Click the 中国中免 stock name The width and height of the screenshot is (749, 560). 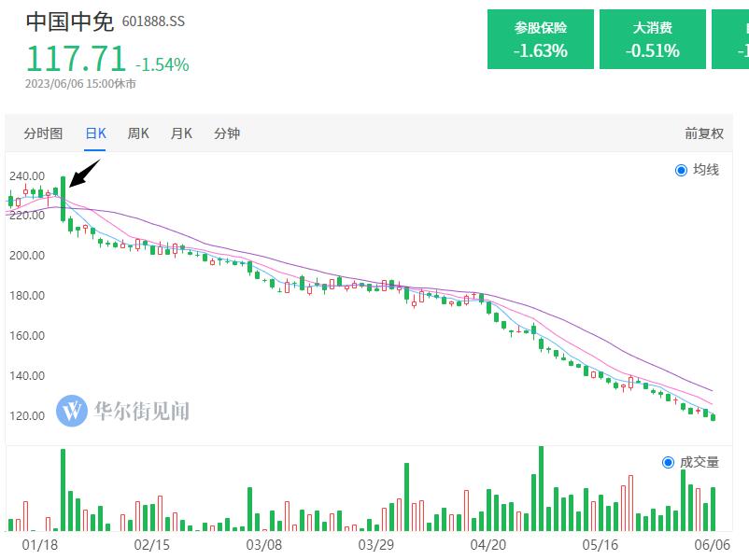coord(70,22)
